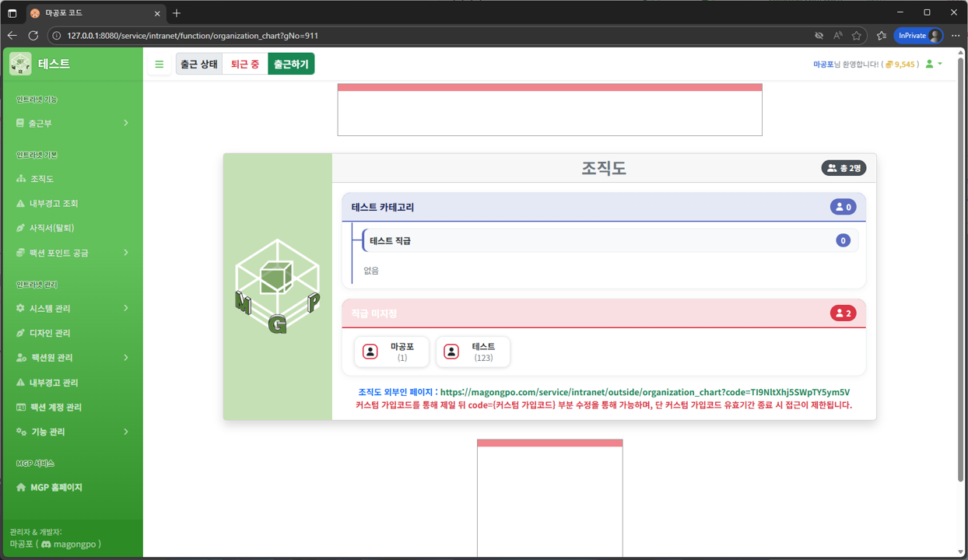Click the browser refresh icon
The height and width of the screenshot is (560, 968).
(x=33, y=36)
